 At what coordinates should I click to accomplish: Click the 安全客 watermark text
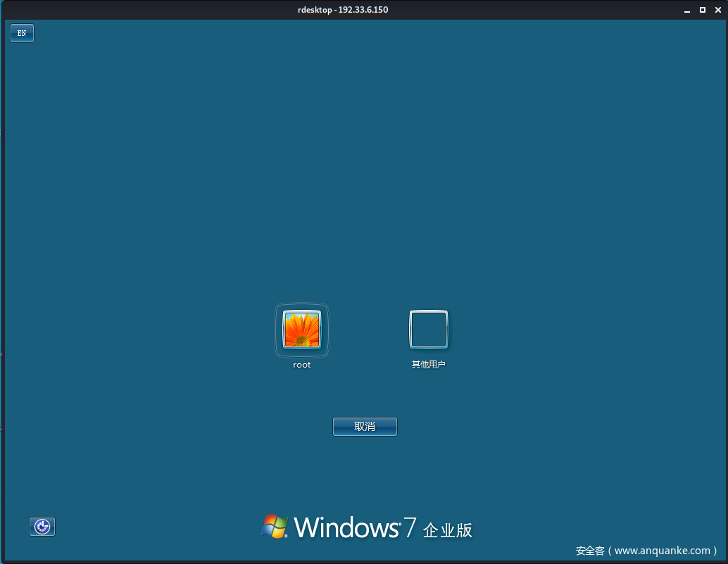(x=590, y=551)
